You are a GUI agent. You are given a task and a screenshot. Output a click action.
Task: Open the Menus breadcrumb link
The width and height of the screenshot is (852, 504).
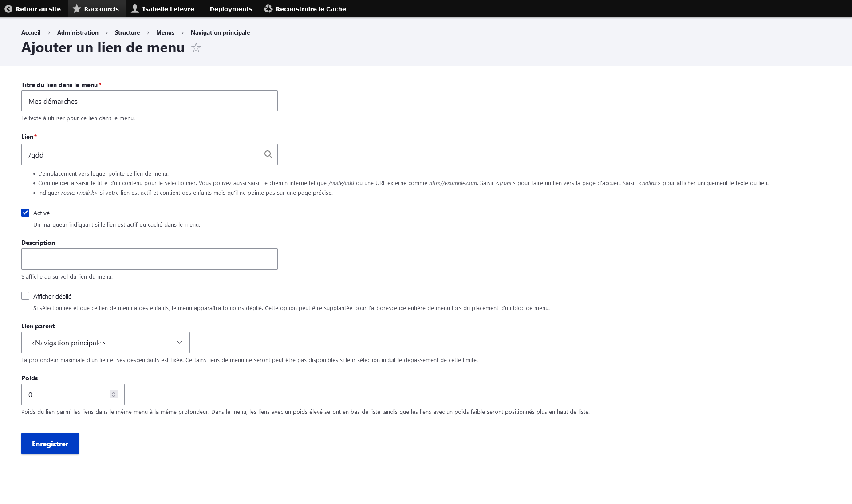(x=165, y=33)
